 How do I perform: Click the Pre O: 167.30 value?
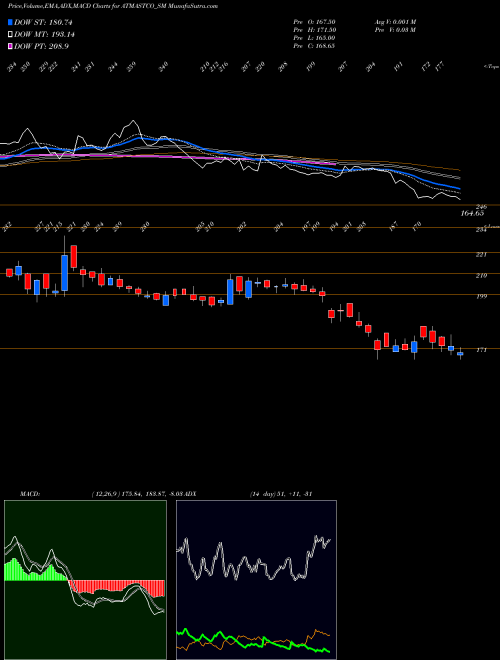[314, 21]
